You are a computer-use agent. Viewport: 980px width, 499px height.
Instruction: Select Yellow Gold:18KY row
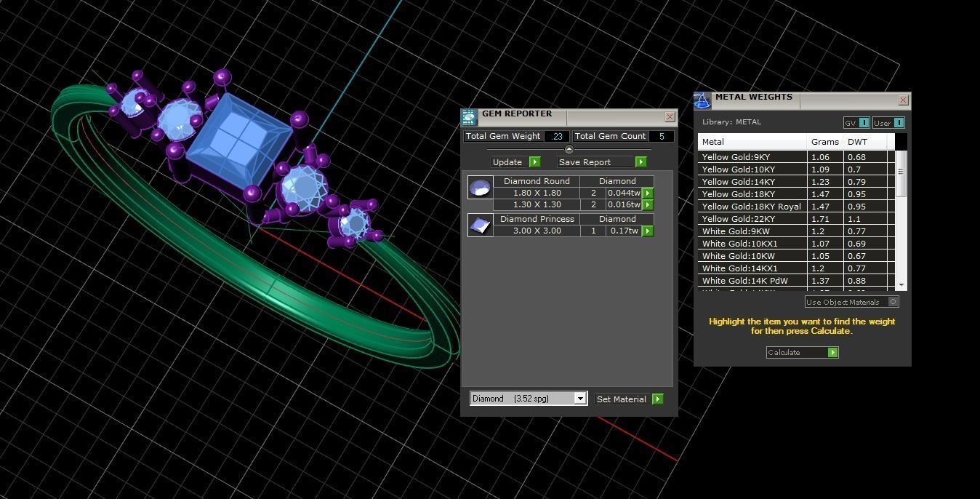click(x=796, y=194)
